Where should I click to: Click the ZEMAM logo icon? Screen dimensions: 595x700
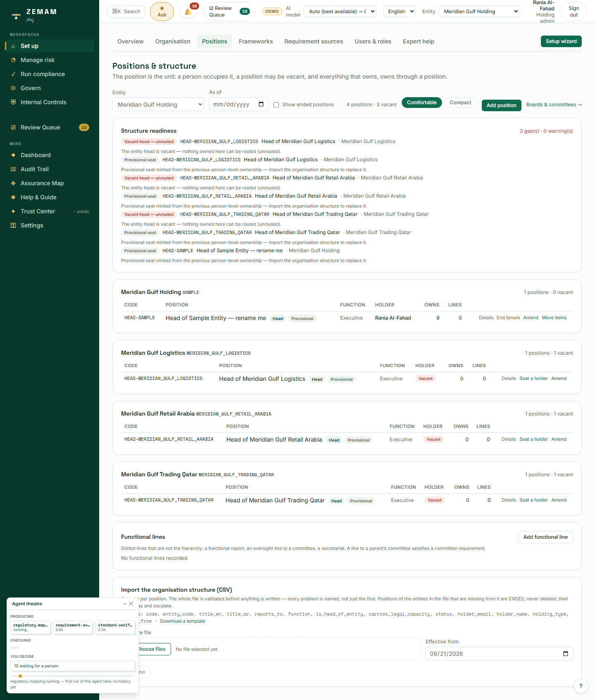coord(16,16)
